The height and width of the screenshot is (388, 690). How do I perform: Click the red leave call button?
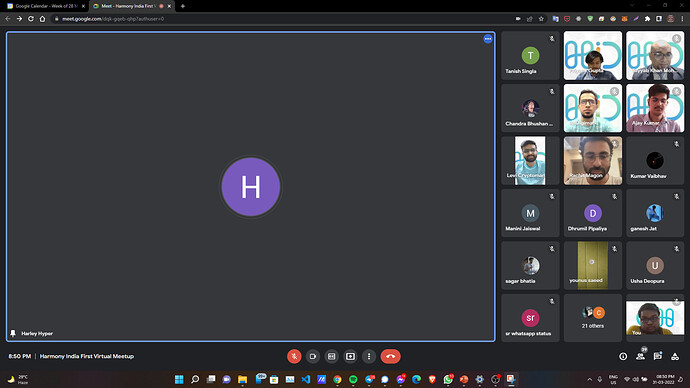tap(390, 356)
